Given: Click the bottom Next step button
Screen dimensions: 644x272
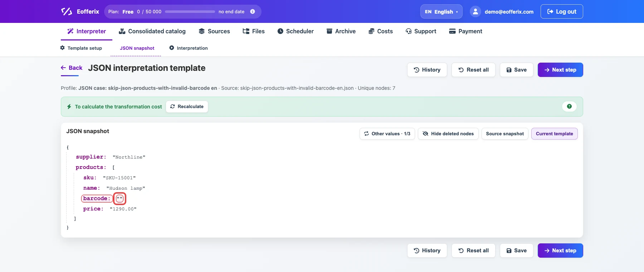Looking at the screenshot, I should (x=560, y=251).
